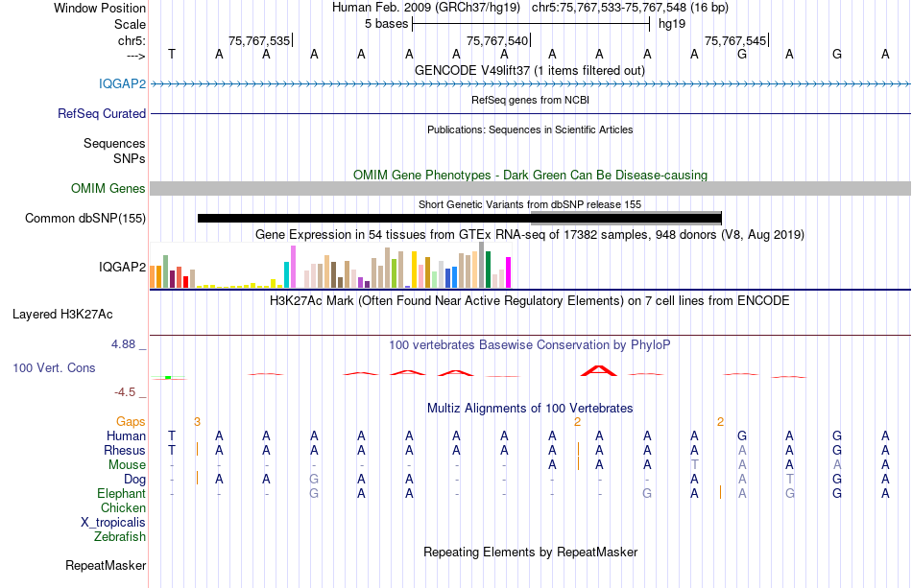Screen dimensions: 912x588
Task: Click the 4.88 PhyloP upper scale value
Action: (123, 344)
